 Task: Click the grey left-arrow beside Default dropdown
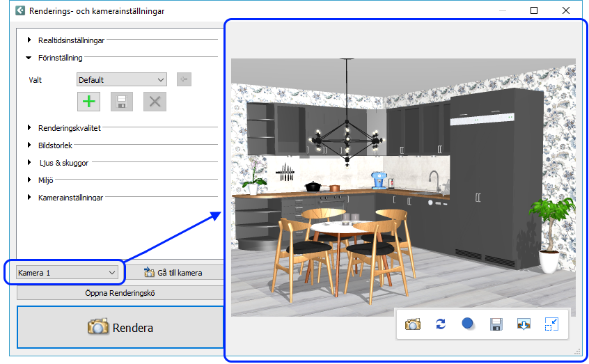coord(184,80)
